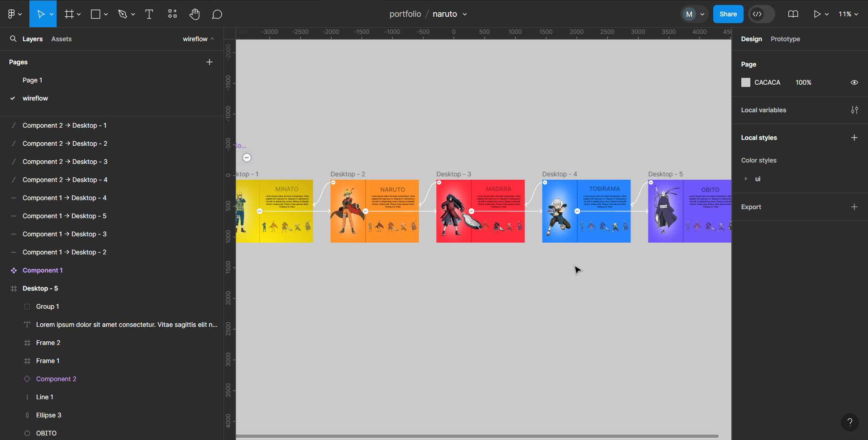
Task: Open shape tools dropdown arrow
Action: pos(106,14)
